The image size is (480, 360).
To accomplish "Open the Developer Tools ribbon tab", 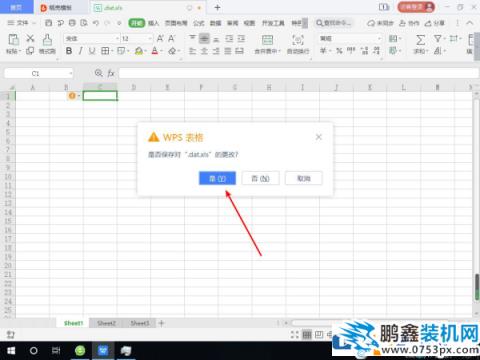I will (273, 23).
